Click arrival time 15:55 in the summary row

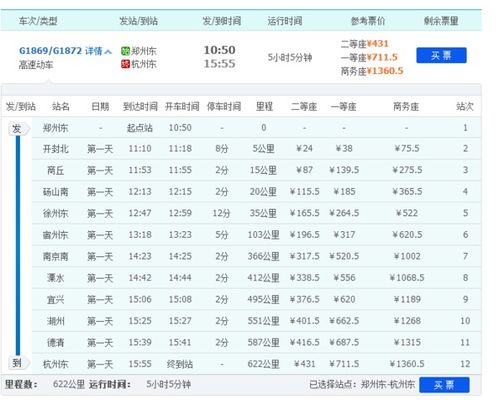[x=220, y=64]
